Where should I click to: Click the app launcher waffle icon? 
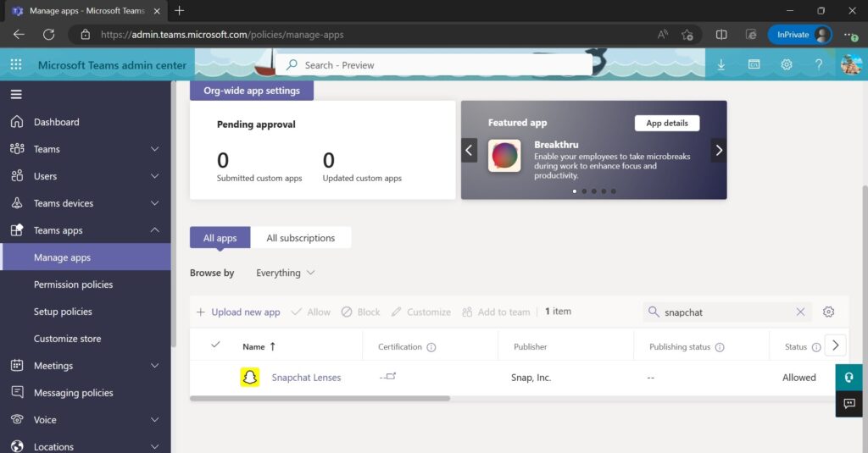pyautogui.click(x=15, y=65)
